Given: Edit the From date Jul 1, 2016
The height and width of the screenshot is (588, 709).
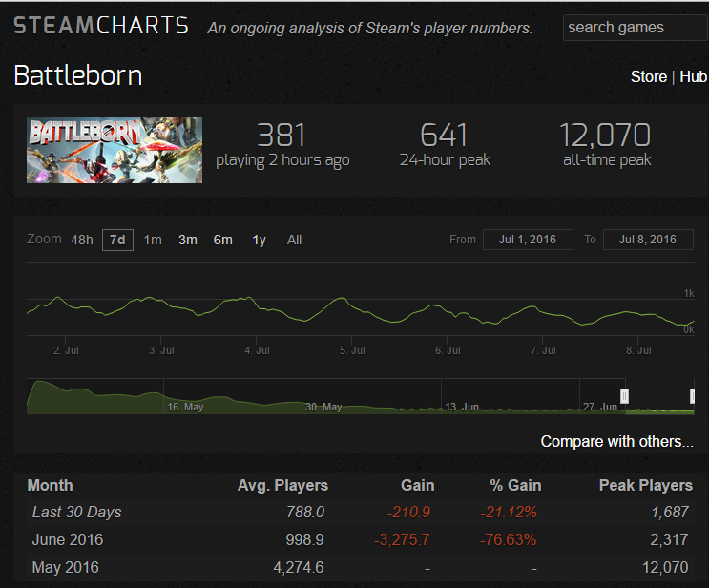Looking at the screenshot, I should [528, 240].
